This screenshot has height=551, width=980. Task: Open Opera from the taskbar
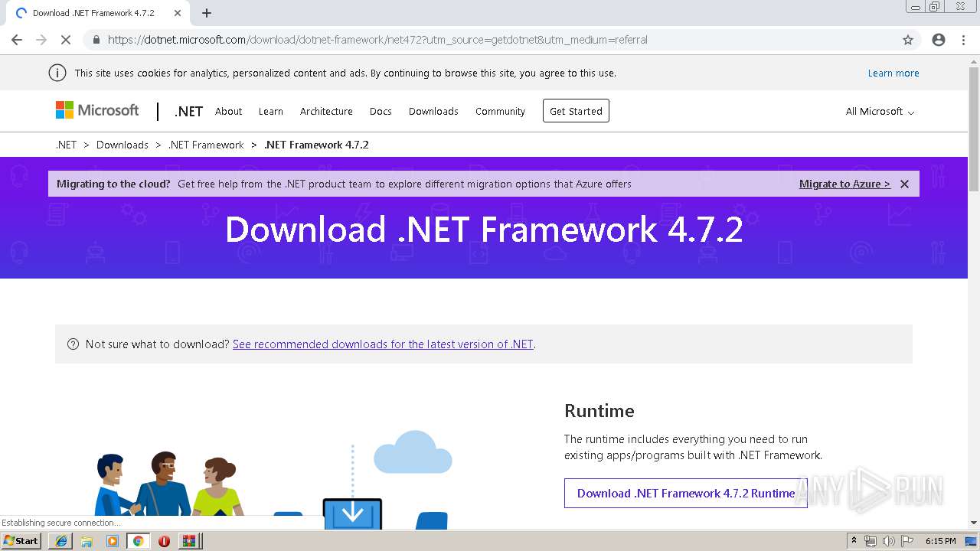point(164,541)
